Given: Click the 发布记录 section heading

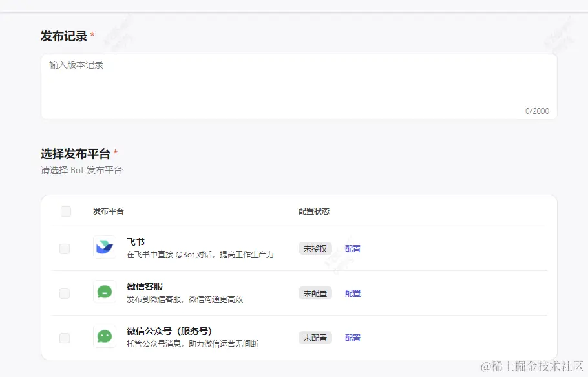Looking at the screenshot, I should pyautogui.click(x=64, y=36).
